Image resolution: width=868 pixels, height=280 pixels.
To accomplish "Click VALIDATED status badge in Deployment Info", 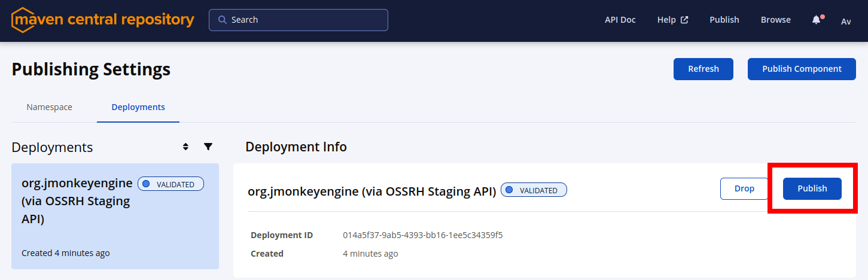I will (x=534, y=190).
